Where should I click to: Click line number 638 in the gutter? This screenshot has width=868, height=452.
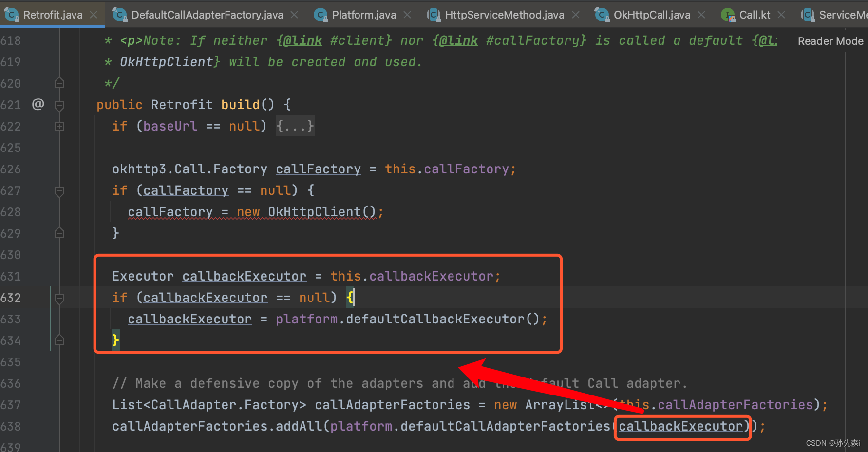[x=11, y=426]
